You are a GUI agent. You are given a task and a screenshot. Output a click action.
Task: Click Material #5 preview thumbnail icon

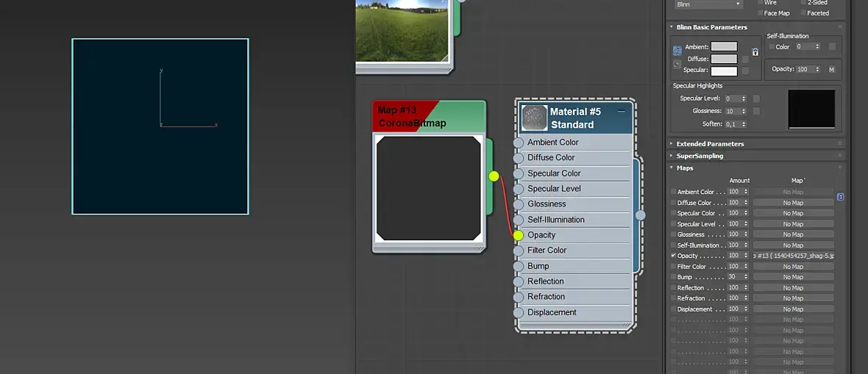(534, 118)
